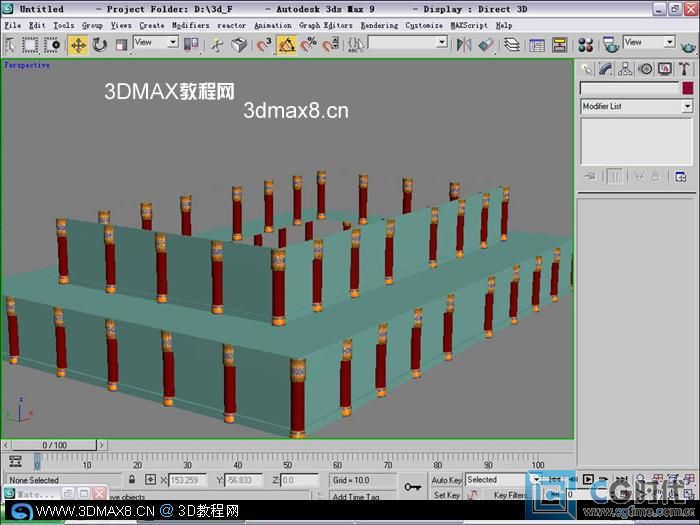This screenshot has width=700, height=525.
Task: Click the Perspective viewport label
Action: [x=27, y=65]
